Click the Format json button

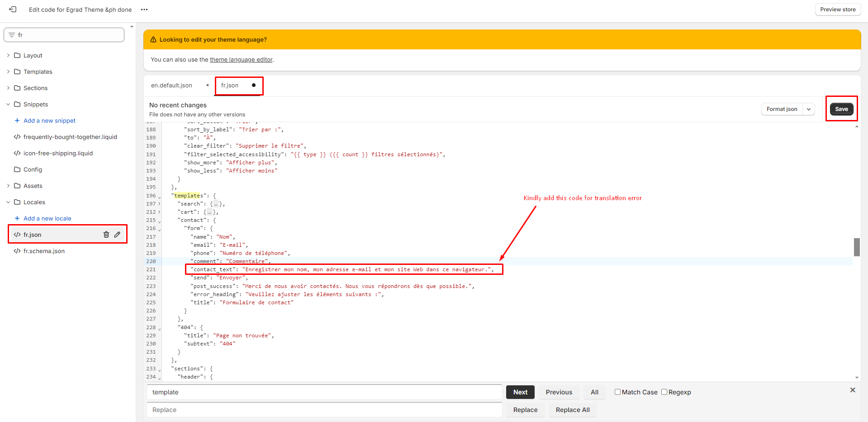[x=782, y=109]
